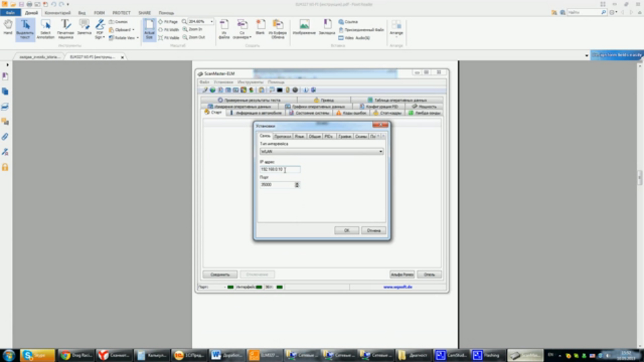Click the Соединить button in ScanMaster
Screen dimensions: 644x362
point(220,274)
